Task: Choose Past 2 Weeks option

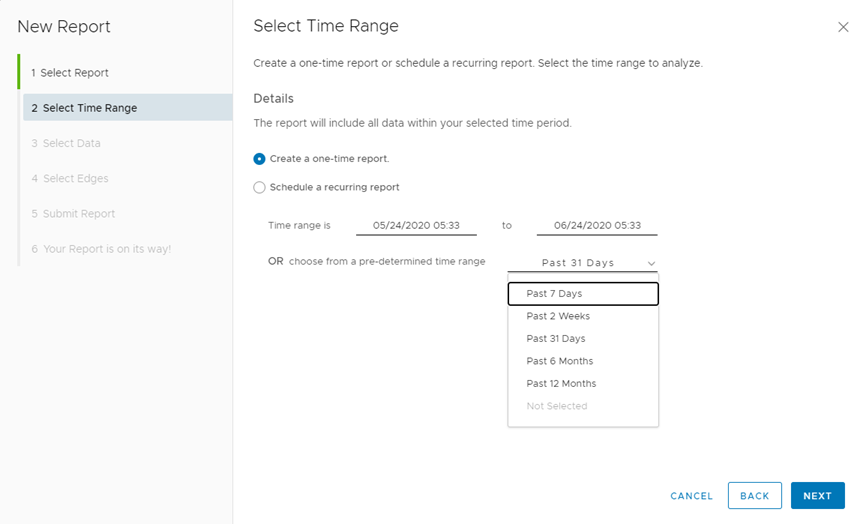Action: tap(558, 316)
